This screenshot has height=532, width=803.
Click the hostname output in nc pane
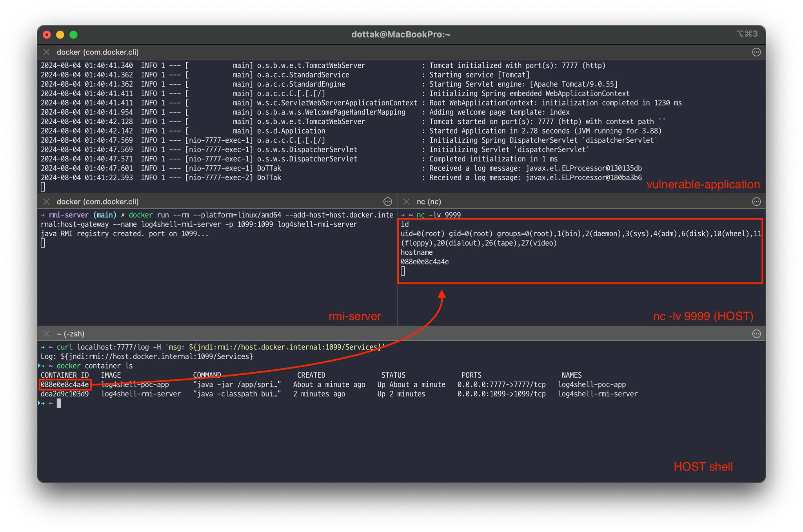pos(425,262)
